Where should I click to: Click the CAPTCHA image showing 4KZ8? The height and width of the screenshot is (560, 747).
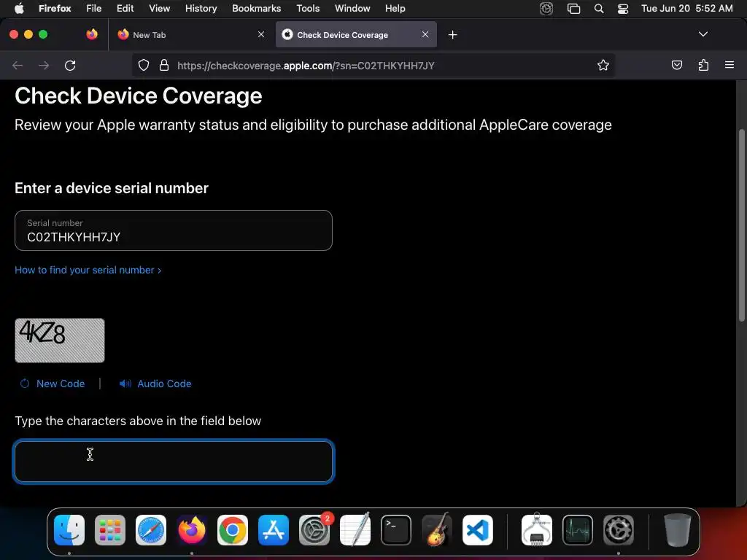pos(60,341)
